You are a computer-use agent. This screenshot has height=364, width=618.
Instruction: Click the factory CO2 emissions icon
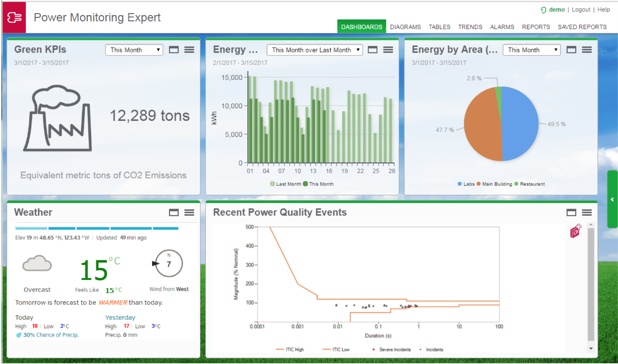click(57, 118)
